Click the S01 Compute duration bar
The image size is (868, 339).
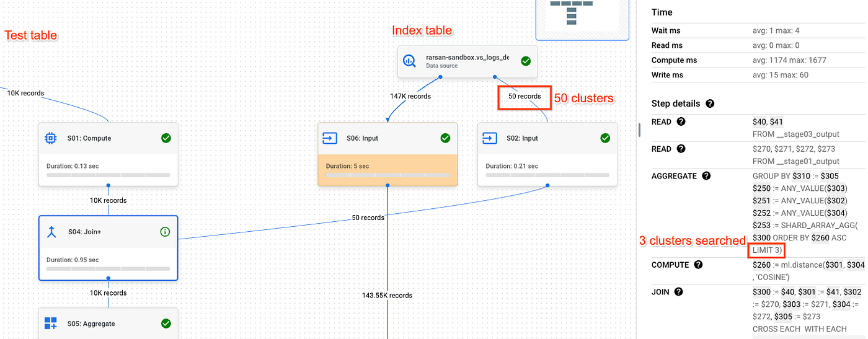[108, 175]
